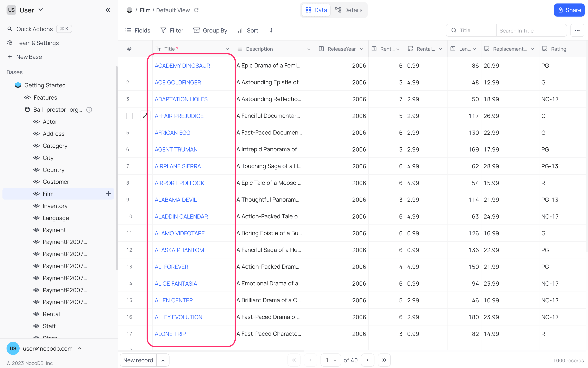Open the Filter menu
Screen dimensions: 588x368
(x=172, y=30)
